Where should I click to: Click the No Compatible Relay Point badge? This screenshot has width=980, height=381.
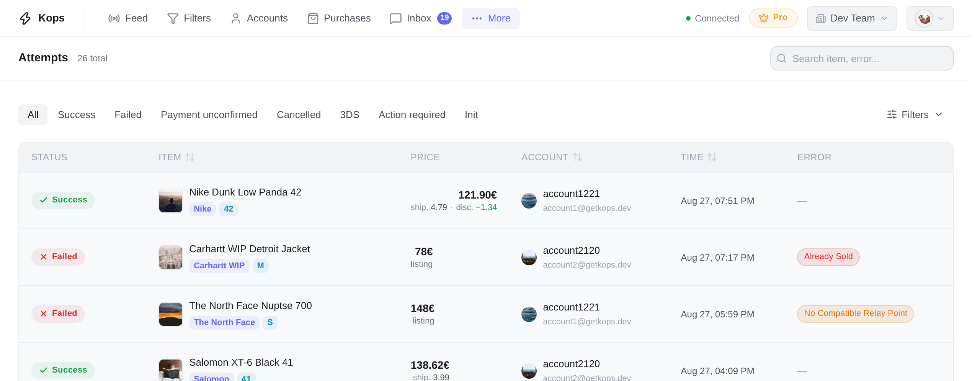pyautogui.click(x=856, y=314)
